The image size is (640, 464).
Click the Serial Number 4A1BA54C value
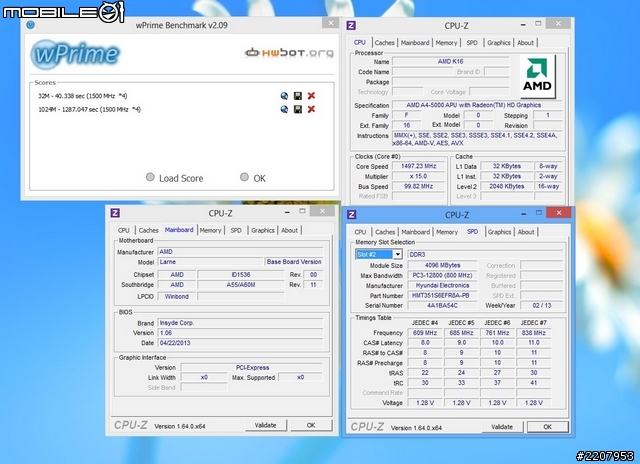(442, 306)
